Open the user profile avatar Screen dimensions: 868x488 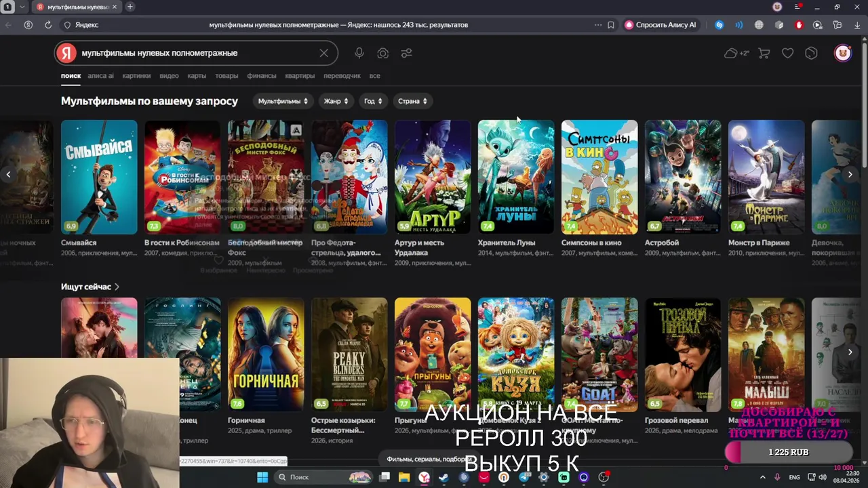tap(843, 53)
